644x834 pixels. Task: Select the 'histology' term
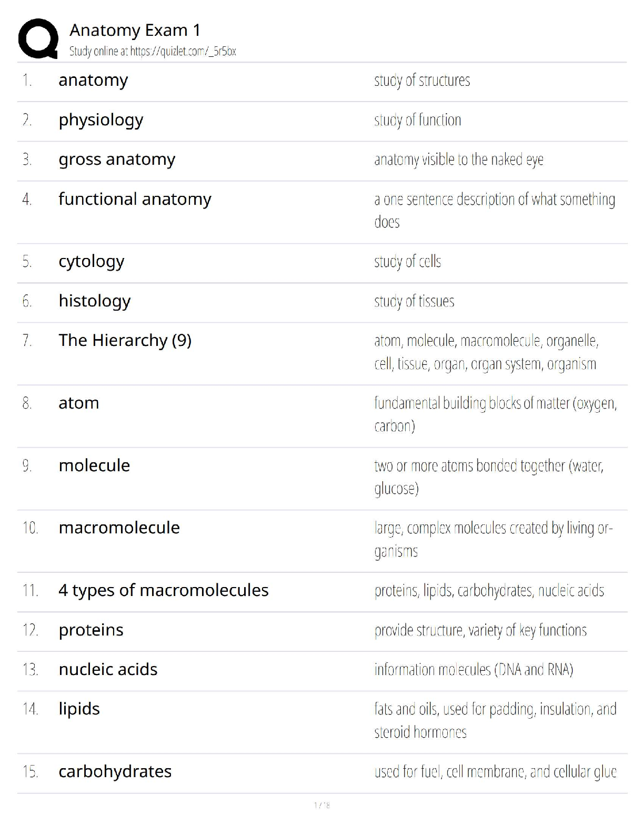click(95, 301)
